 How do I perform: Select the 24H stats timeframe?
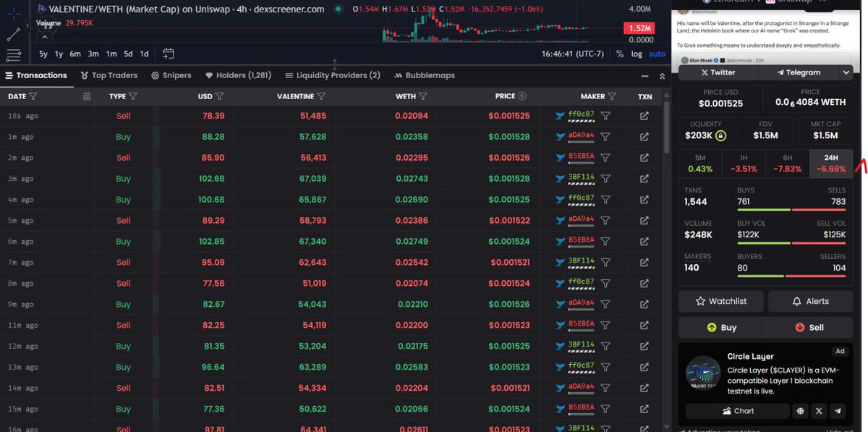pyautogui.click(x=831, y=163)
